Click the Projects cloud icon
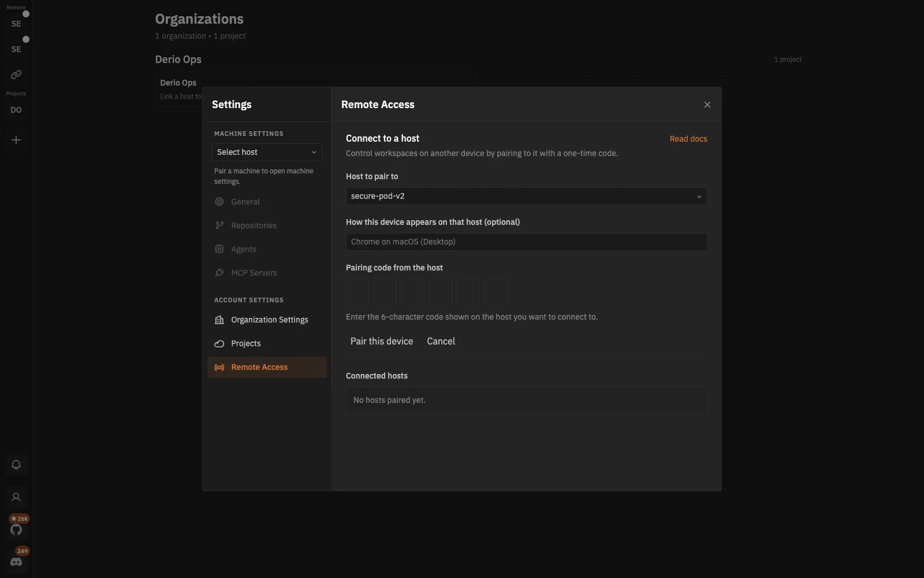This screenshot has height=578, width=924. [x=219, y=343]
